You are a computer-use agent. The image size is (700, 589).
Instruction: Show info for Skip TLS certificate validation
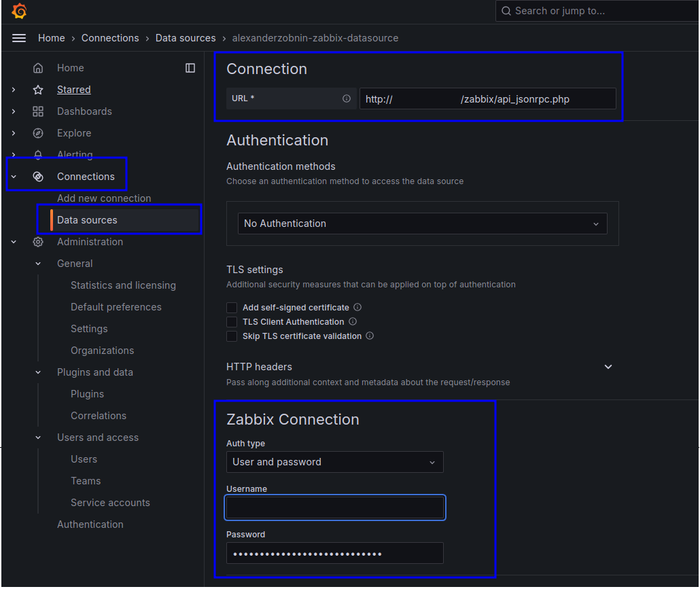click(370, 336)
